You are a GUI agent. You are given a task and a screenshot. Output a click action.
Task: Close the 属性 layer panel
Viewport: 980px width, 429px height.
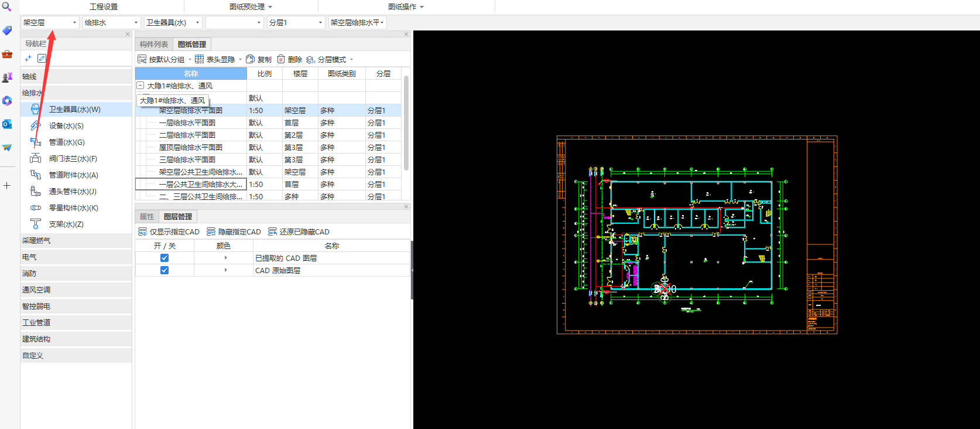click(406, 206)
